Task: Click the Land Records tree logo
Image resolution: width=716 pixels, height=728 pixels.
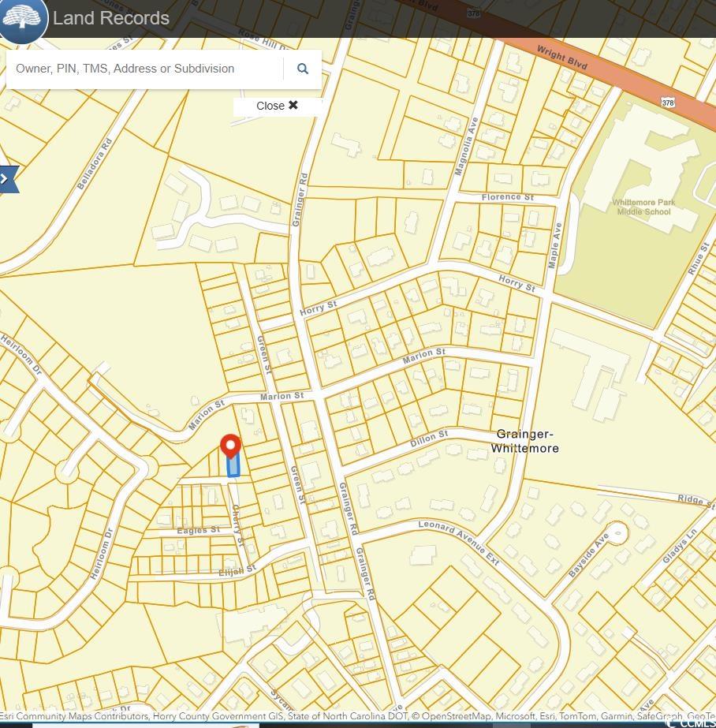Action: [23, 18]
